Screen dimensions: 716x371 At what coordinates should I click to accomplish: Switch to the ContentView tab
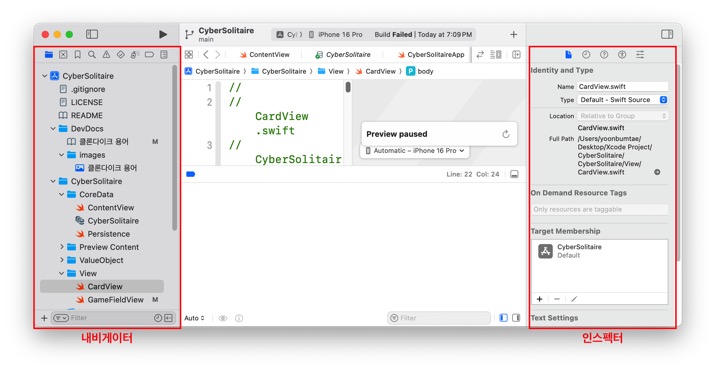point(265,54)
